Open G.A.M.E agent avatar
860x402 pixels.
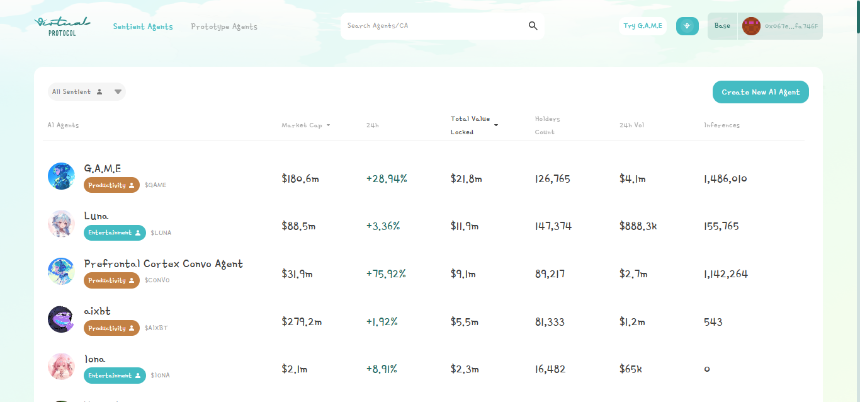point(61,176)
